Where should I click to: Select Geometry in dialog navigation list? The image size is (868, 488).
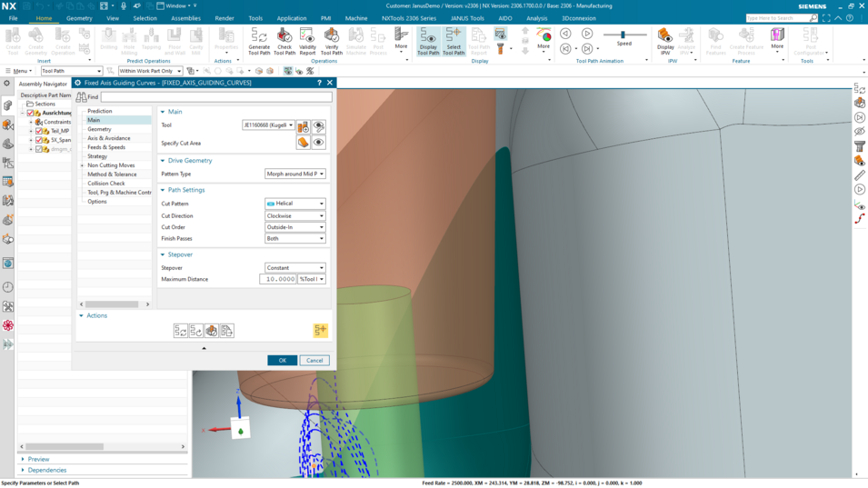(x=99, y=129)
